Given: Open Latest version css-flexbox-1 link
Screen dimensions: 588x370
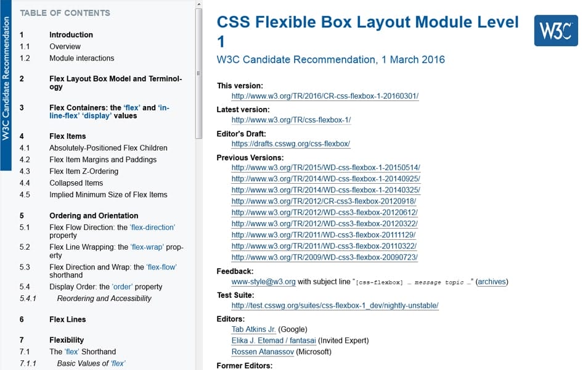Looking at the screenshot, I should [291, 120].
